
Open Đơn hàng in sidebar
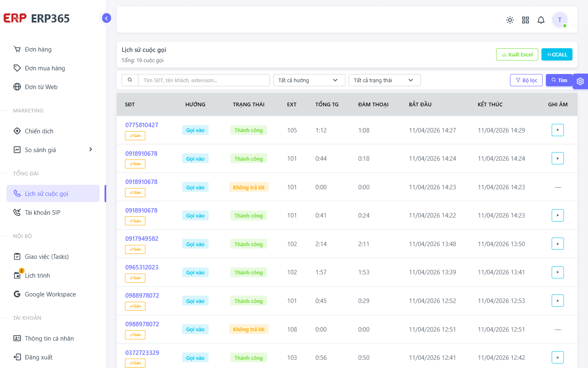53,49
